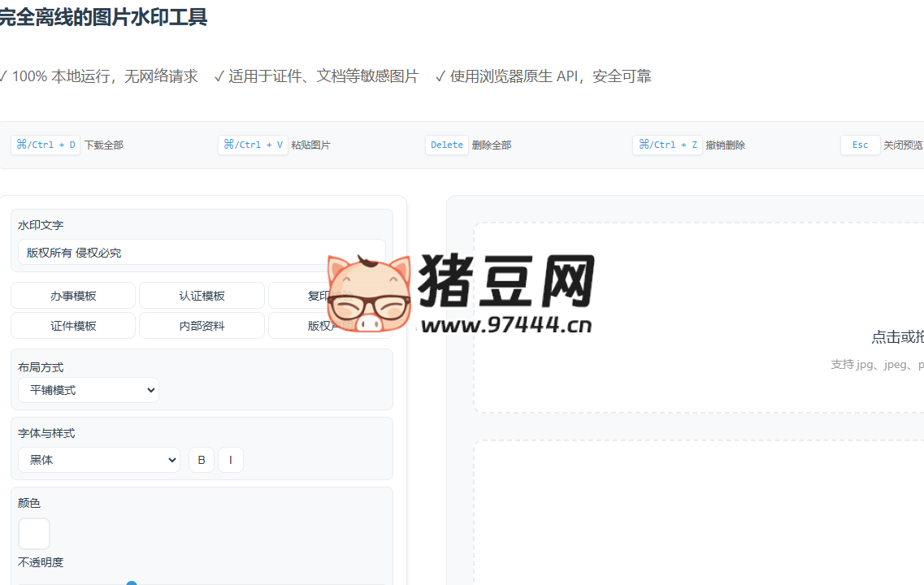
Task: Adjust the 不透明度 opacity slider
Action: coord(132,583)
